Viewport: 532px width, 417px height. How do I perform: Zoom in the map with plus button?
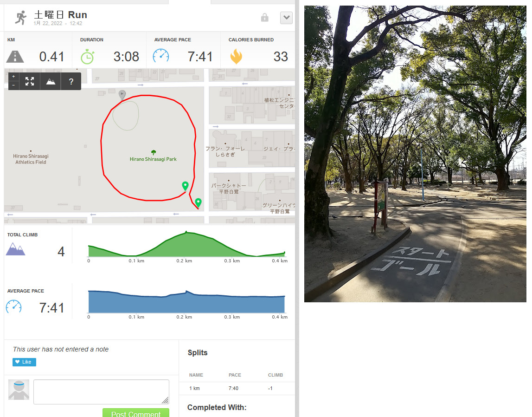(x=13, y=77)
